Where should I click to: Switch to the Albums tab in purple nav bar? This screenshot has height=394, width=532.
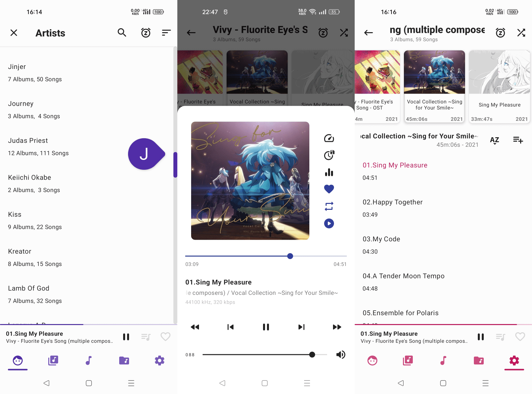point(53,361)
